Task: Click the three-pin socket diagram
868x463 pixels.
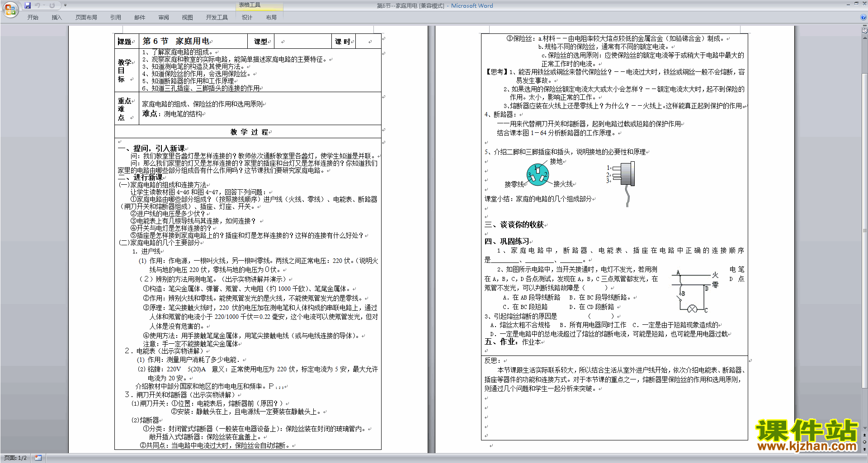Action: click(538, 175)
